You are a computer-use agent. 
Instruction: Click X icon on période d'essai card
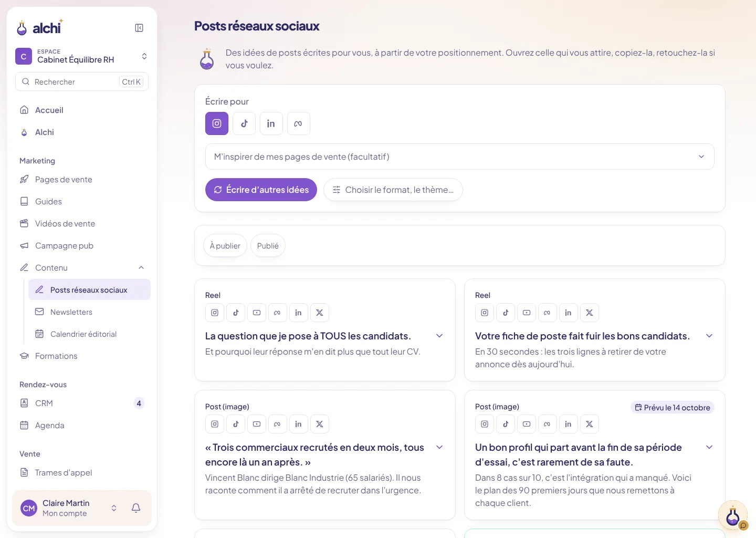point(590,424)
